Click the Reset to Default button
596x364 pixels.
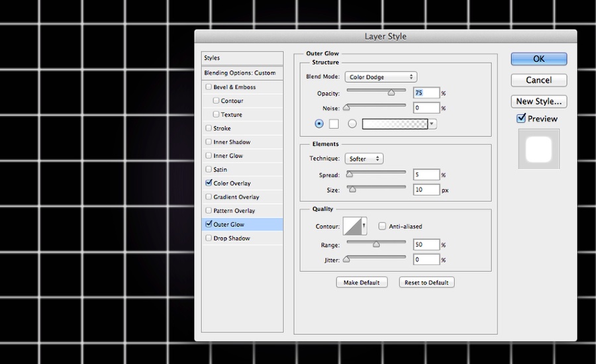pyautogui.click(x=426, y=283)
